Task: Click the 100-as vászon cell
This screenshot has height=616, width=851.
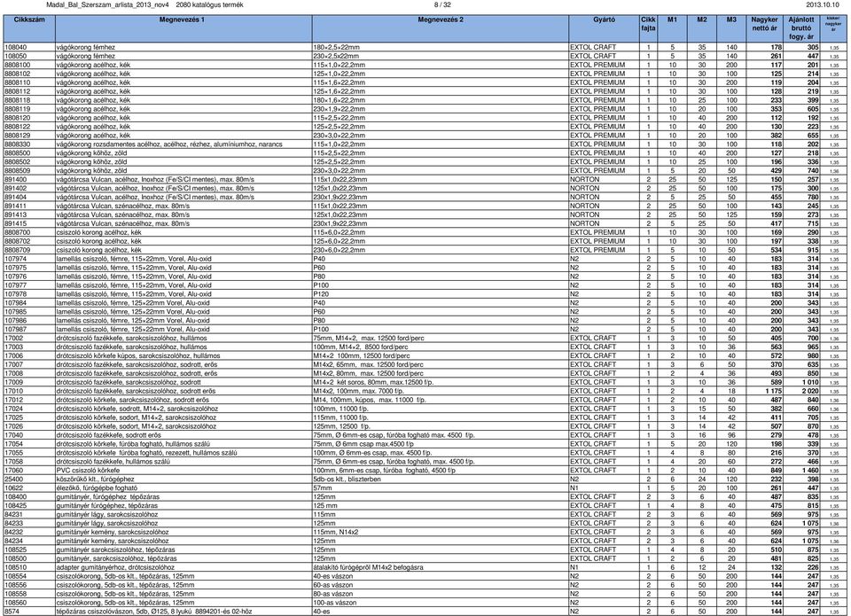Action: point(335,603)
